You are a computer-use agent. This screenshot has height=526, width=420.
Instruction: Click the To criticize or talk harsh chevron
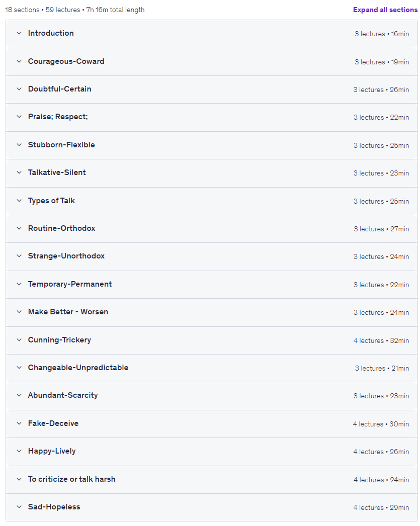coord(19,479)
